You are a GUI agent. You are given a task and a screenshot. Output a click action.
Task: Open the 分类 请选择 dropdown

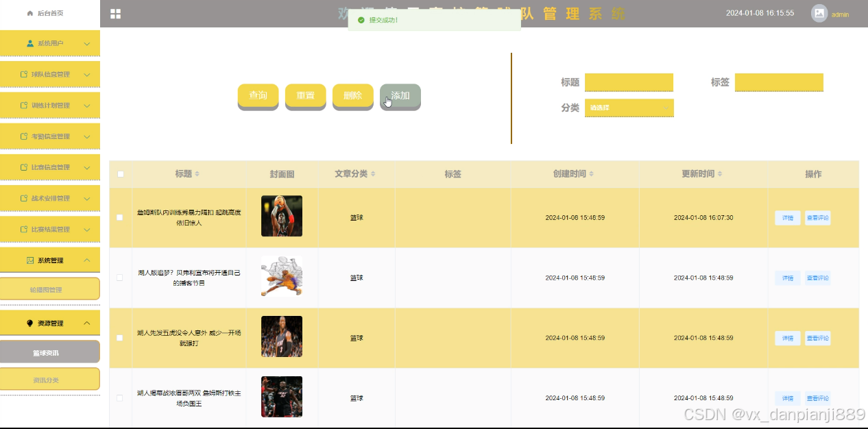point(629,108)
